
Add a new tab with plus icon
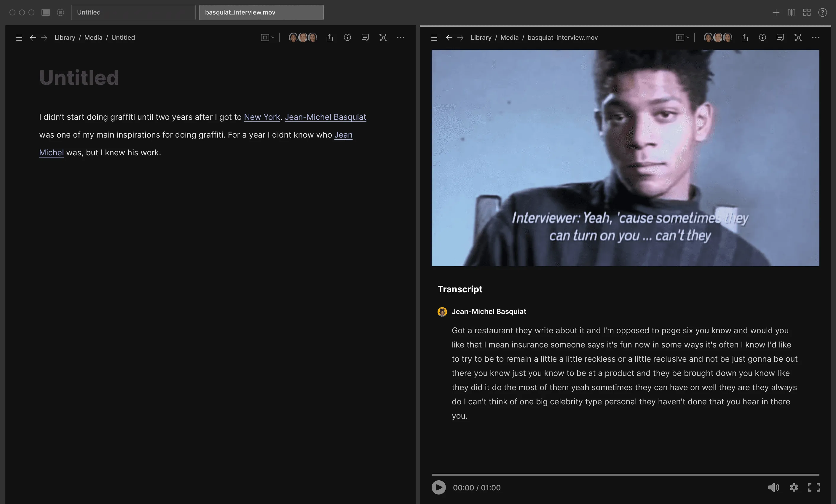tap(776, 12)
